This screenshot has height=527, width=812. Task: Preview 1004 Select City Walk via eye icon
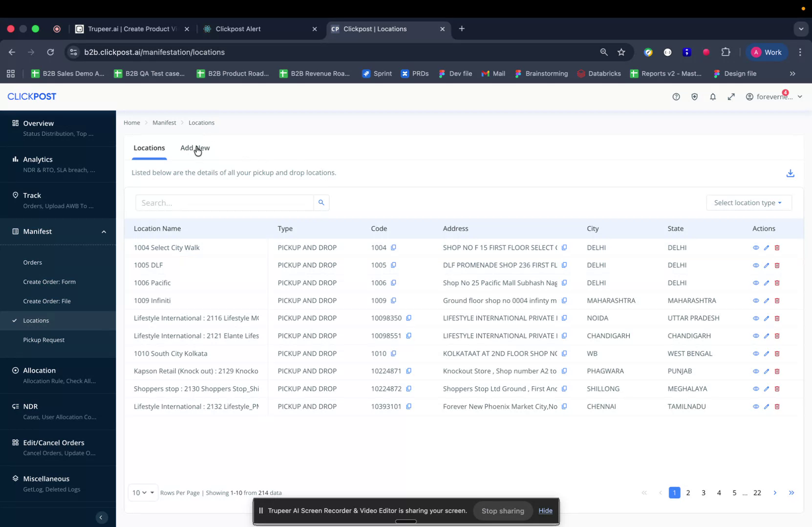tap(755, 248)
